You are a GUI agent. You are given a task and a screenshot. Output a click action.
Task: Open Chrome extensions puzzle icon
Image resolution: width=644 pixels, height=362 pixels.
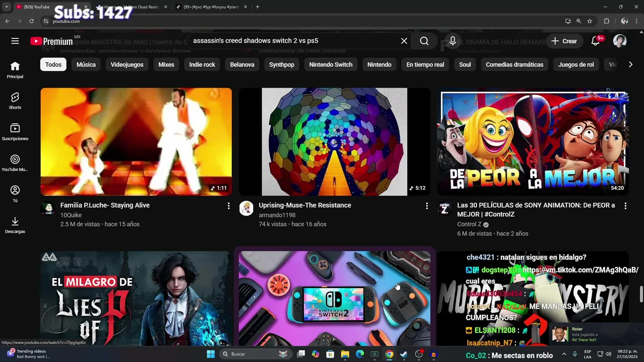point(606,21)
